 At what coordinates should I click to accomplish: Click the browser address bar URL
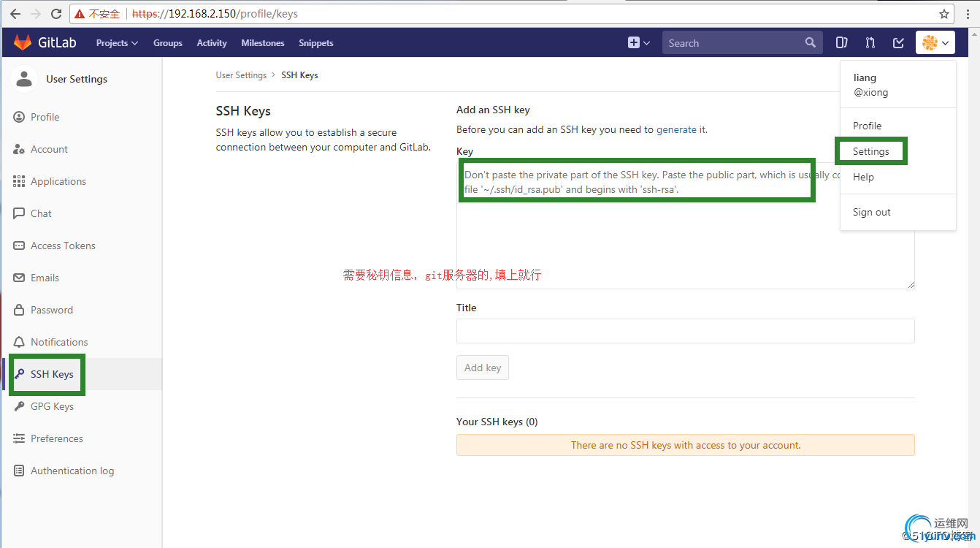tap(215, 14)
